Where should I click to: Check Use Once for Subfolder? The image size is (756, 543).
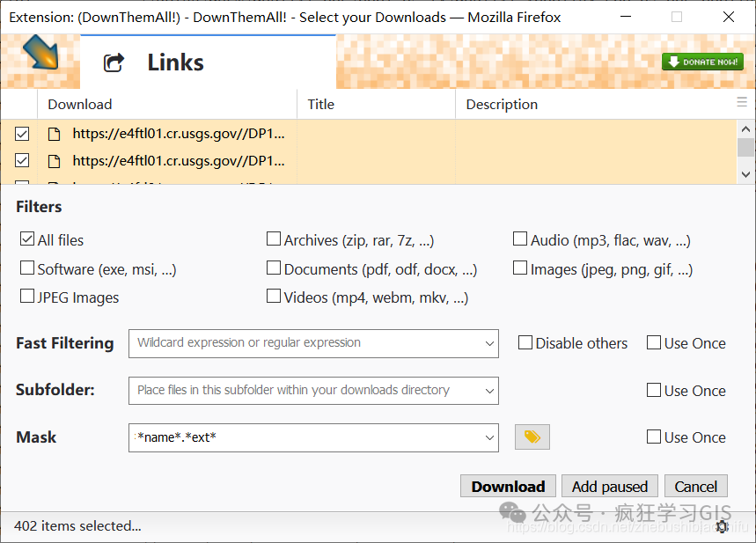click(x=654, y=390)
